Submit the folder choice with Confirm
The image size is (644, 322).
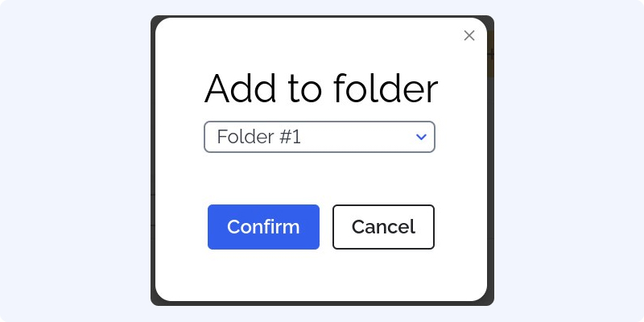point(263,227)
